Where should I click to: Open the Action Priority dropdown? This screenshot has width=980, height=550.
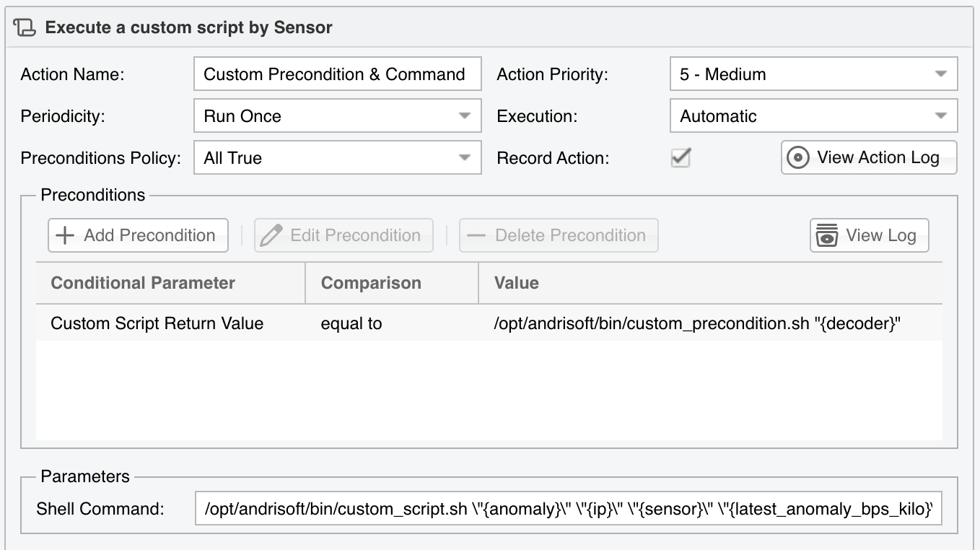(x=814, y=74)
